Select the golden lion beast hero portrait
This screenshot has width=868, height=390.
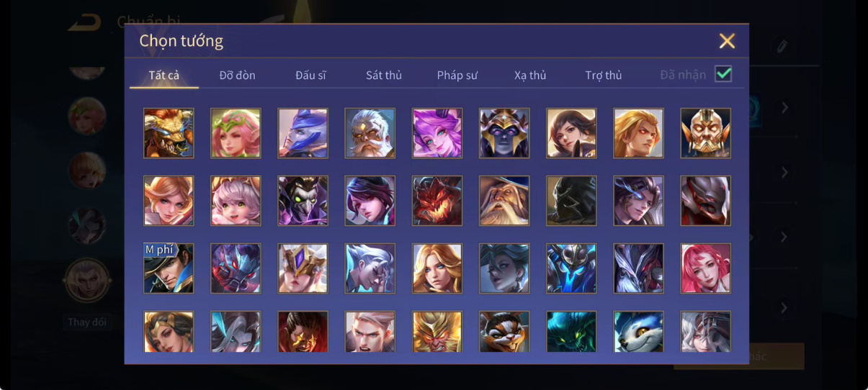click(169, 133)
